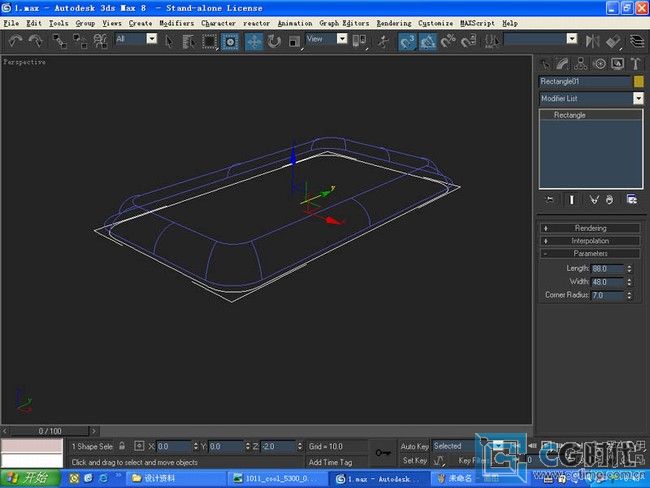This screenshot has height=488, width=650.
Task: Open the Graph Editors menu
Action: coord(343,22)
